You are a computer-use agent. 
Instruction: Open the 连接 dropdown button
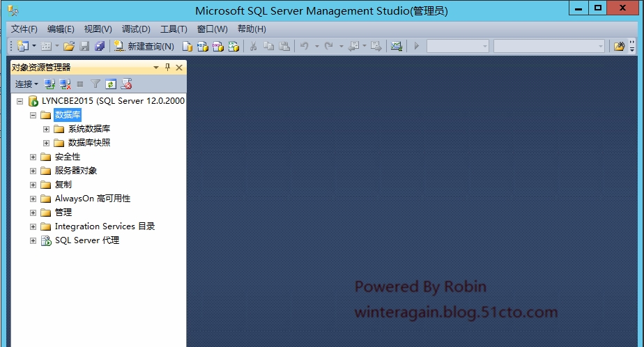tap(26, 84)
